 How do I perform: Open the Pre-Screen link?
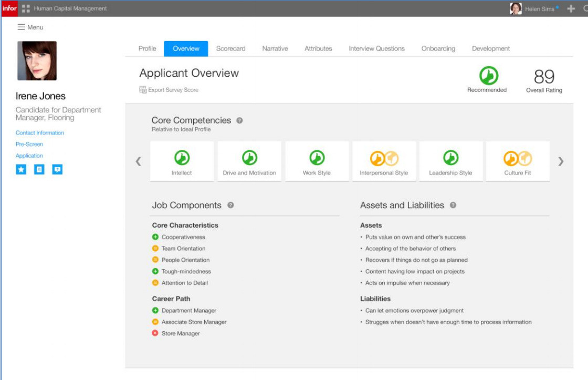click(29, 144)
